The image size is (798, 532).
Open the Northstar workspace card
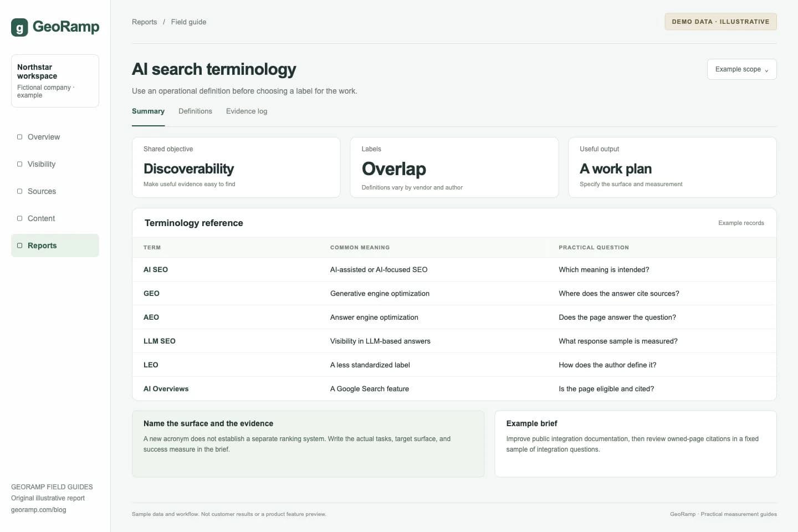pos(55,81)
